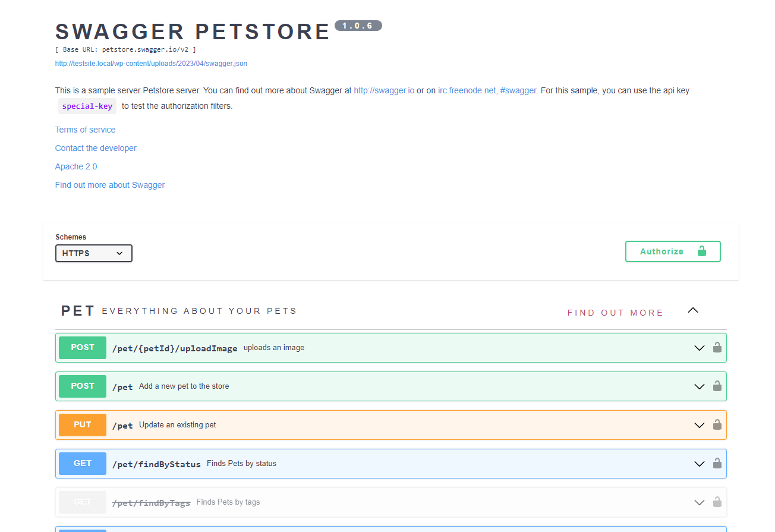Viewport: 775px width, 532px height.
Task: Click the 'uploads an image' summary text
Action: click(274, 348)
